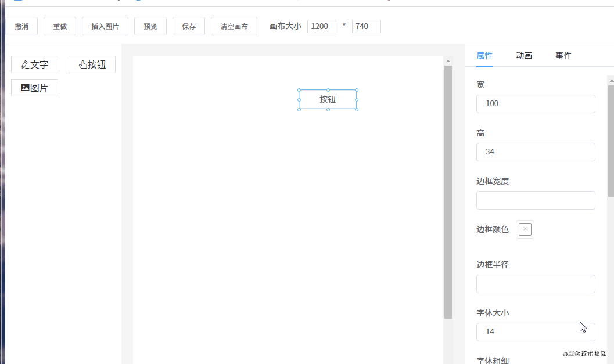Click the 边框宽度 input field
Image resolution: width=614 pixels, height=364 pixels.
[536, 200]
